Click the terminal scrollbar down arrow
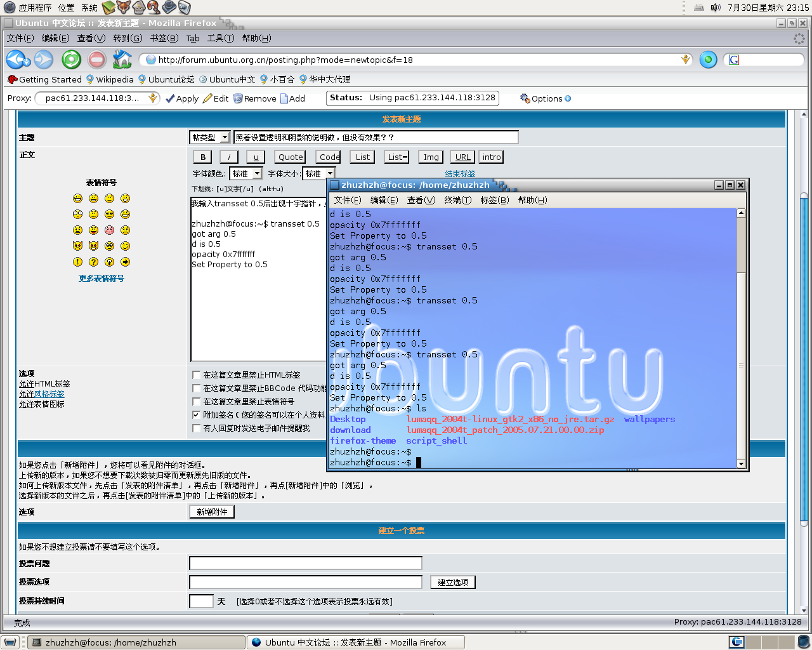Image resolution: width=812 pixels, height=650 pixels. tap(741, 463)
